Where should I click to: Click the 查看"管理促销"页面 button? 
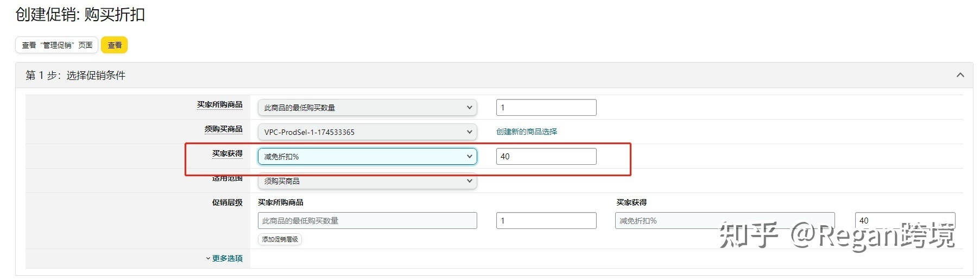[57, 45]
